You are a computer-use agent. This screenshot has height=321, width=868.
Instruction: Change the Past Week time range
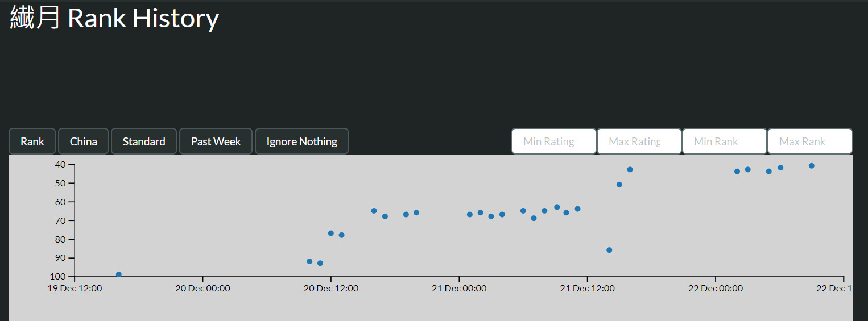click(216, 141)
